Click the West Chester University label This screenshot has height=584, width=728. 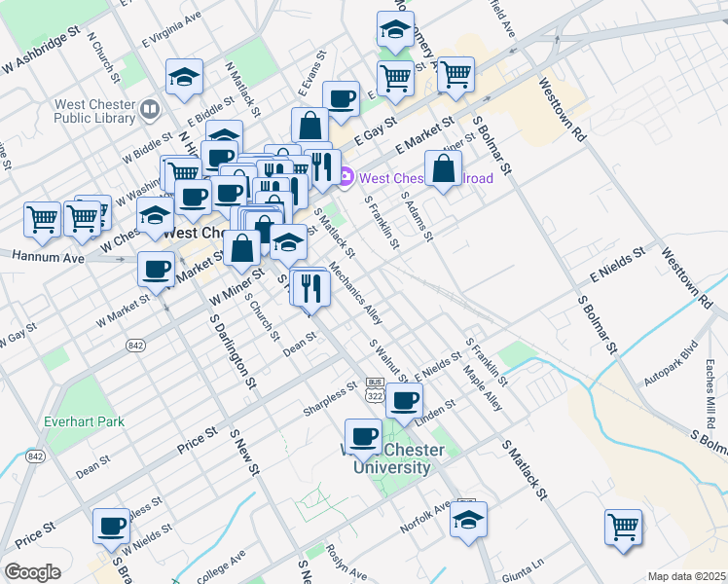click(393, 458)
